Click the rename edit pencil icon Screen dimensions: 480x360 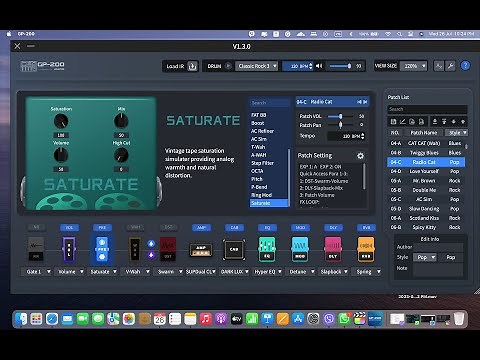(x=403, y=122)
